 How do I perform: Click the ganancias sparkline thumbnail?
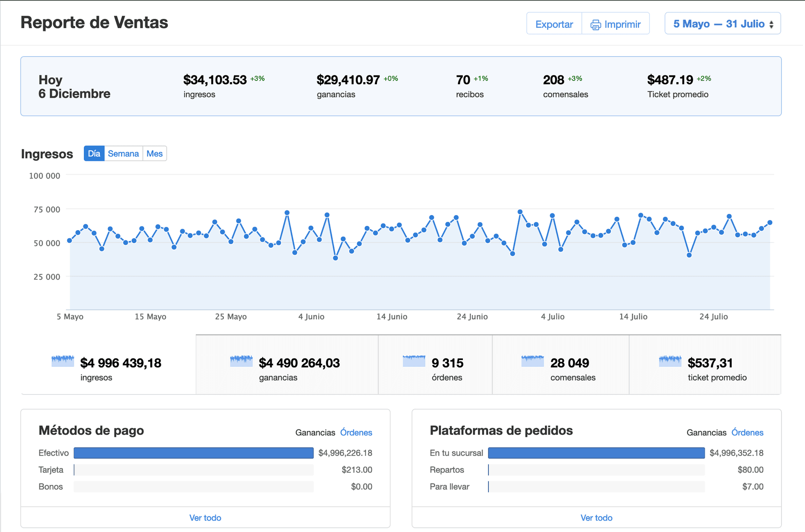(241, 361)
